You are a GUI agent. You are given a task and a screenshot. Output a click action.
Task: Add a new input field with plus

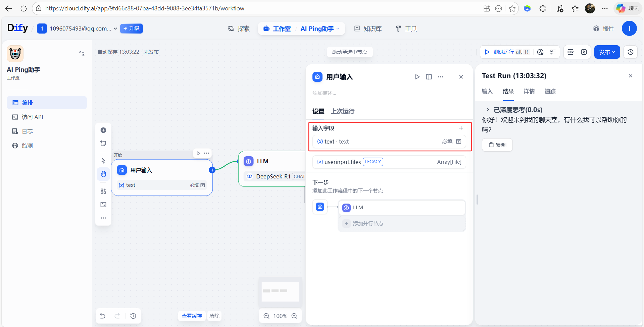[461, 128]
